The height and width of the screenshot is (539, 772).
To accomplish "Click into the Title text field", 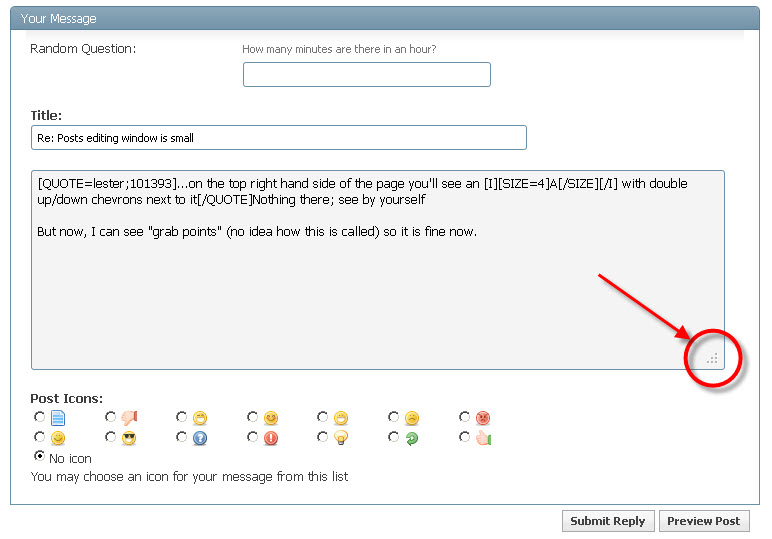I will [x=278, y=137].
